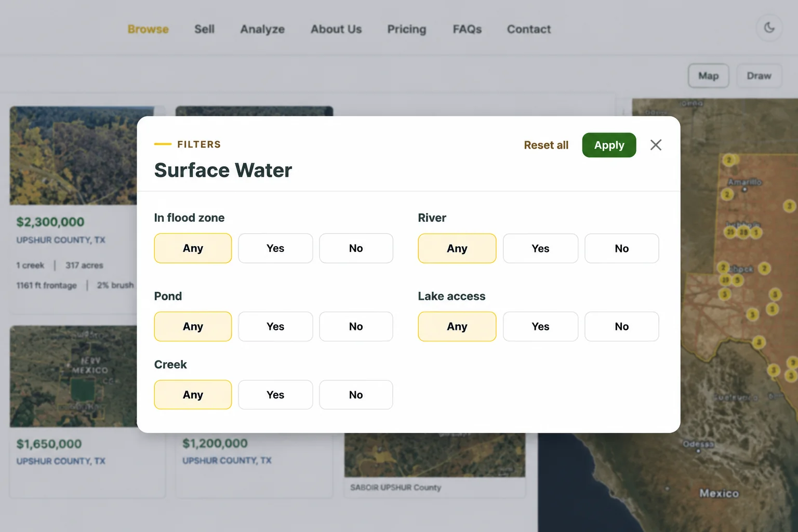Image resolution: width=798 pixels, height=532 pixels.
Task: Select Any for Pond
Action: [x=193, y=326]
